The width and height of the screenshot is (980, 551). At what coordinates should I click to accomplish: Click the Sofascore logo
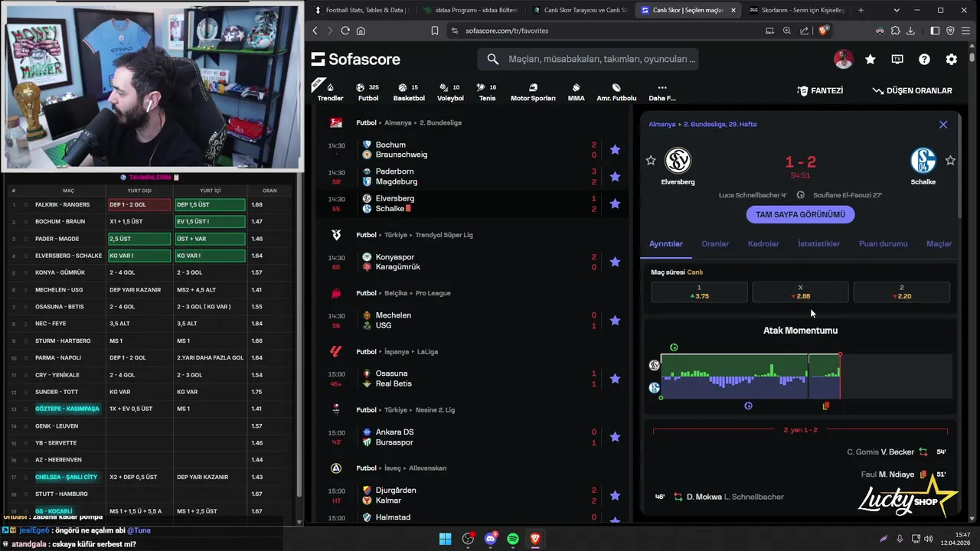(x=356, y=59)
